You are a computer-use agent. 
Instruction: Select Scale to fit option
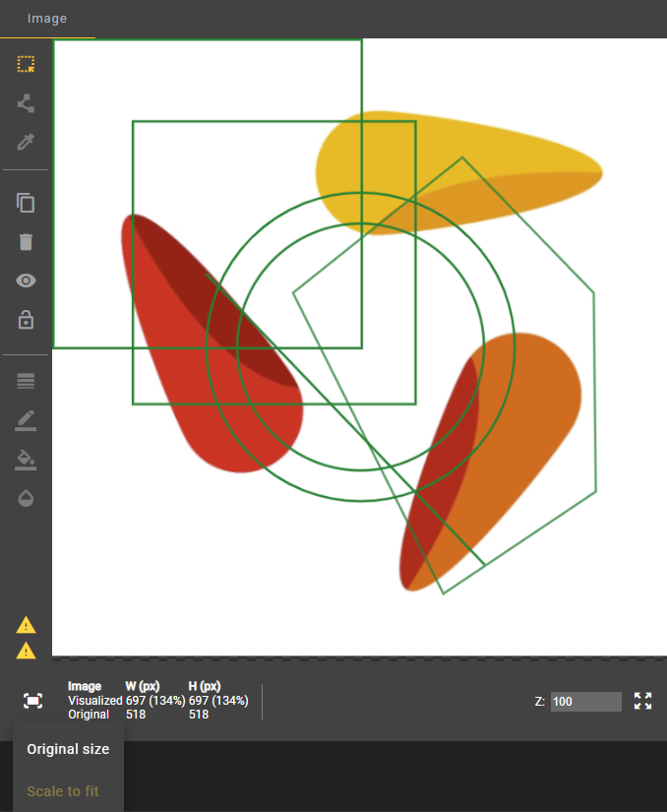(x=63, y=791)
